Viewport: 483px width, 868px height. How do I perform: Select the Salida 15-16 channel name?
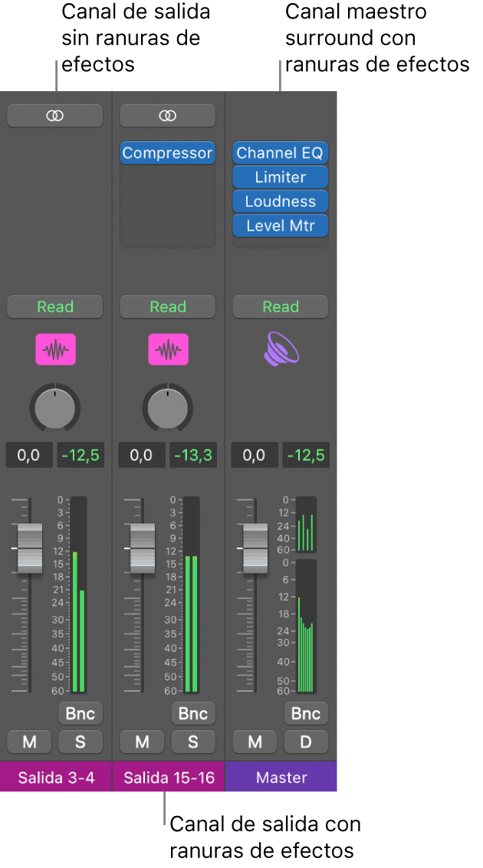click(x=169, y=777)
